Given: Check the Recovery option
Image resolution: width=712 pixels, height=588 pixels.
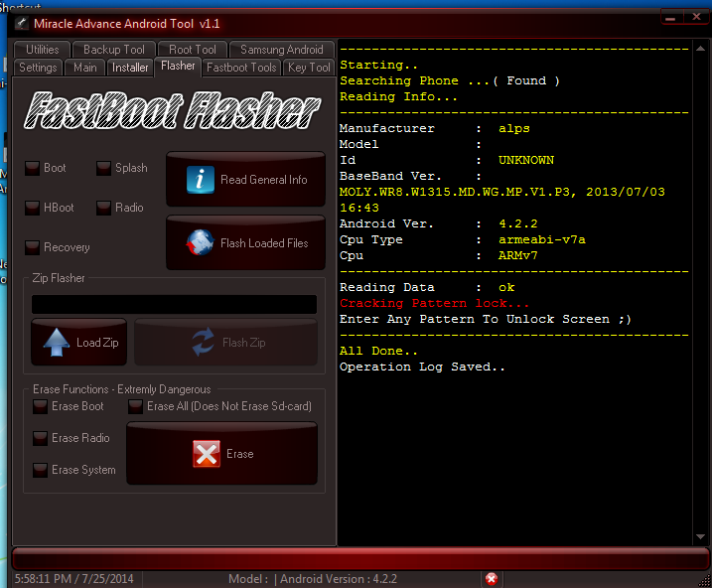Looking at the screenshot, I should click(32, 247).
